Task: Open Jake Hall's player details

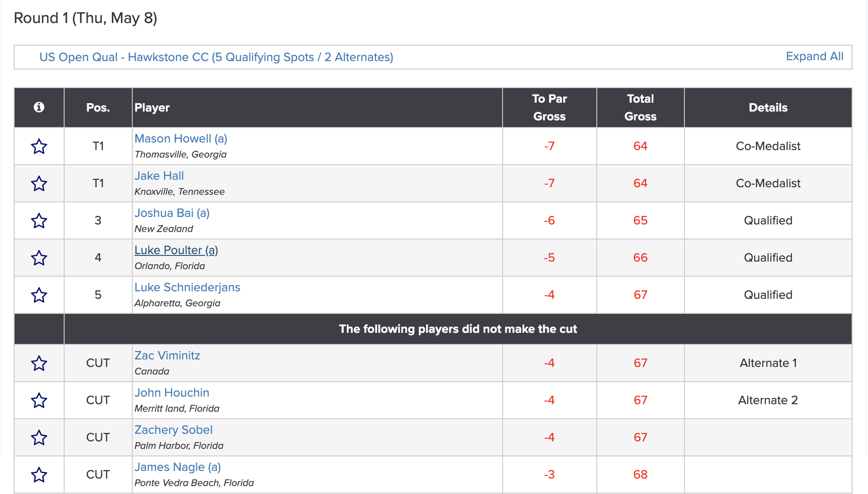Action: (159, 176)
